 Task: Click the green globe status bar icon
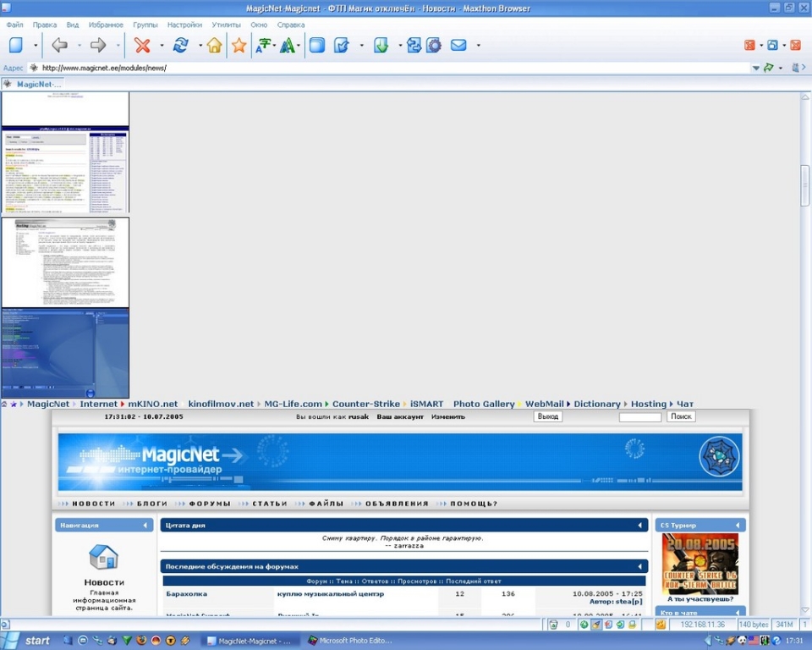tap(584, 625)
